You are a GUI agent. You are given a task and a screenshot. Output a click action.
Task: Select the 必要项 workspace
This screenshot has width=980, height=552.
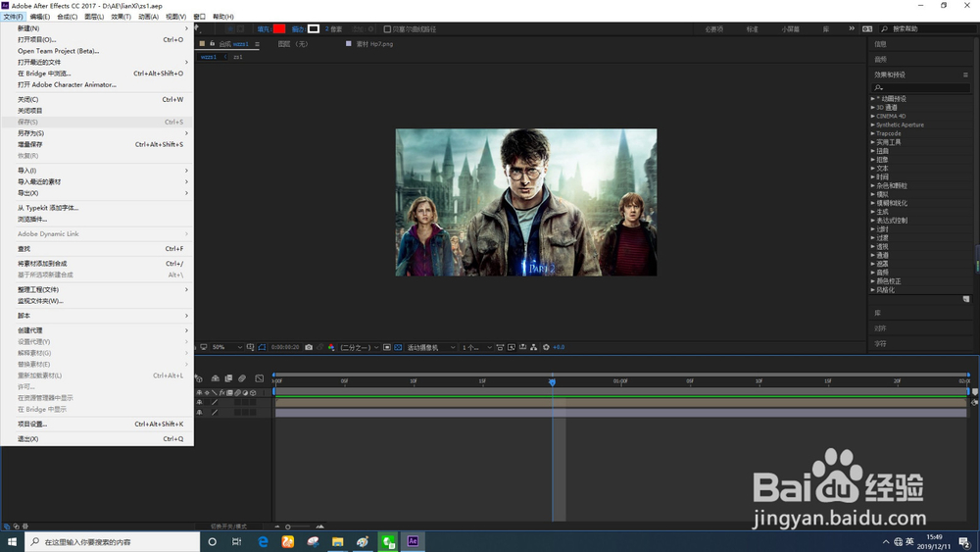[713, 28]
